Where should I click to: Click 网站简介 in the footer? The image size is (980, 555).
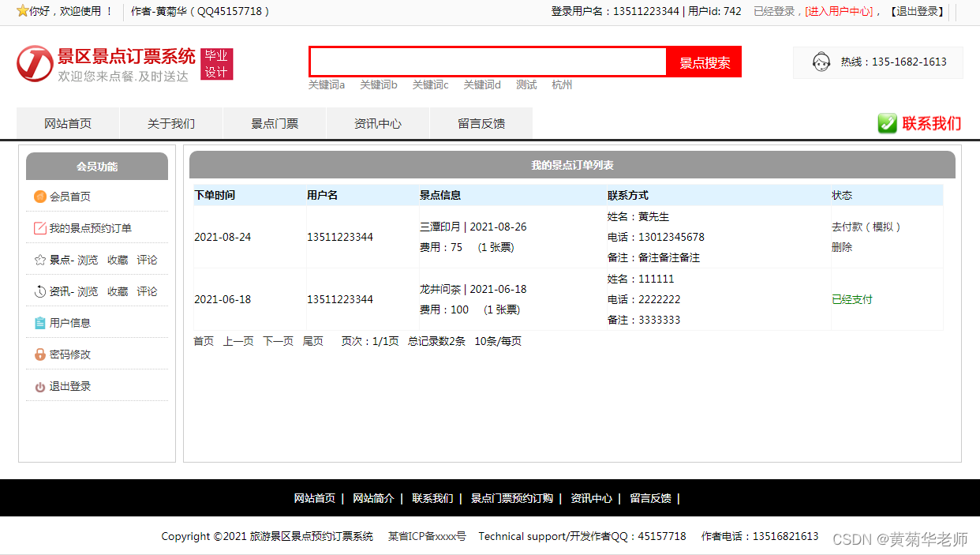click(373, 498)
